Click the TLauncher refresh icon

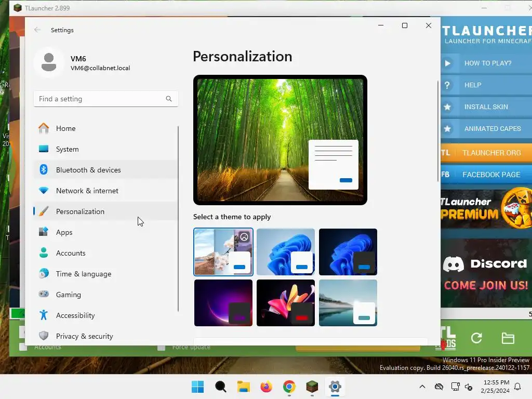[x=476, y=338]
